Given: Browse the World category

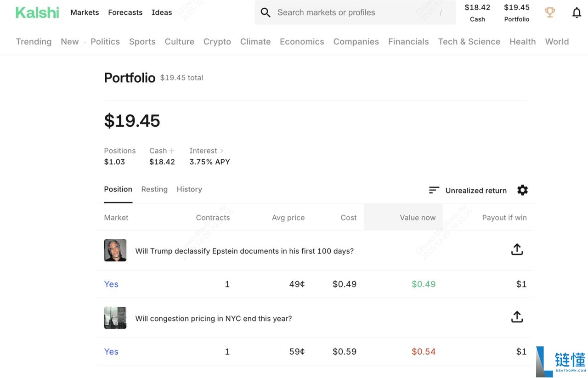Looking at the screenshot, I should [557, 41].
